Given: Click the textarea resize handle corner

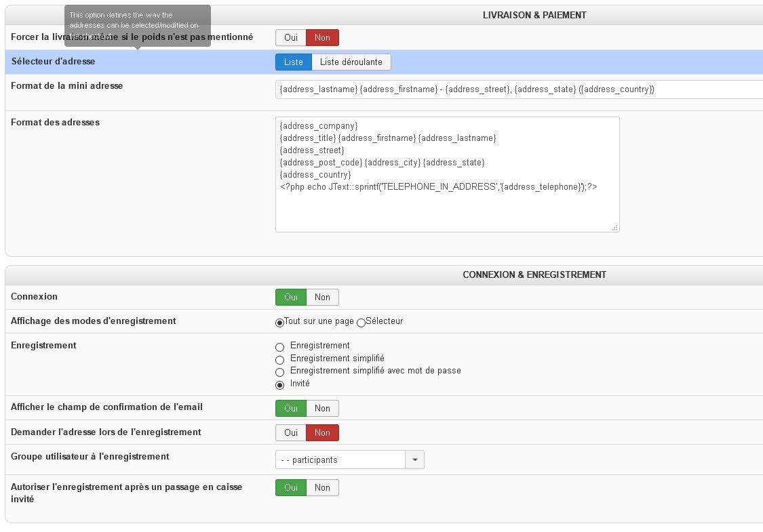Looking at the screenshot, I should [614, 228].
